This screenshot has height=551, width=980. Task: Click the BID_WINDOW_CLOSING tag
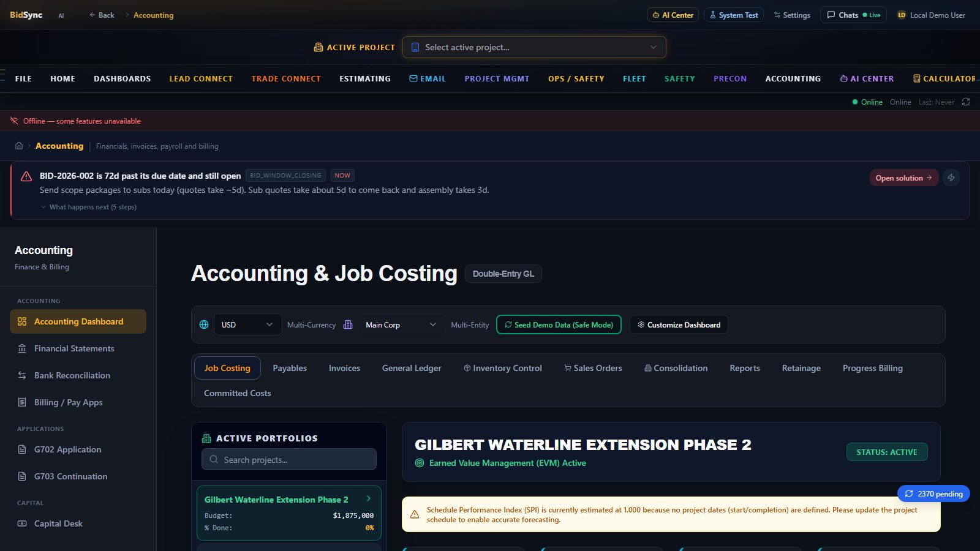click(x=285, y=175)
